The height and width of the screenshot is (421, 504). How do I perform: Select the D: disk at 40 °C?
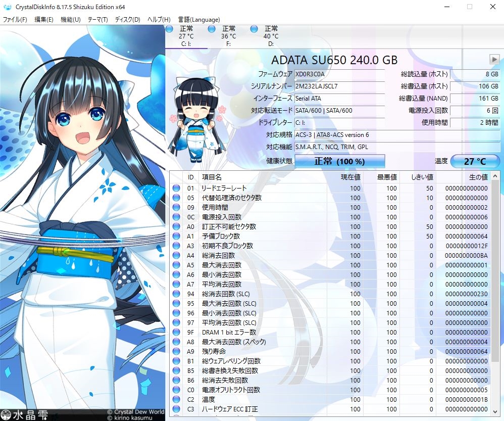click(x=271, y=36)
